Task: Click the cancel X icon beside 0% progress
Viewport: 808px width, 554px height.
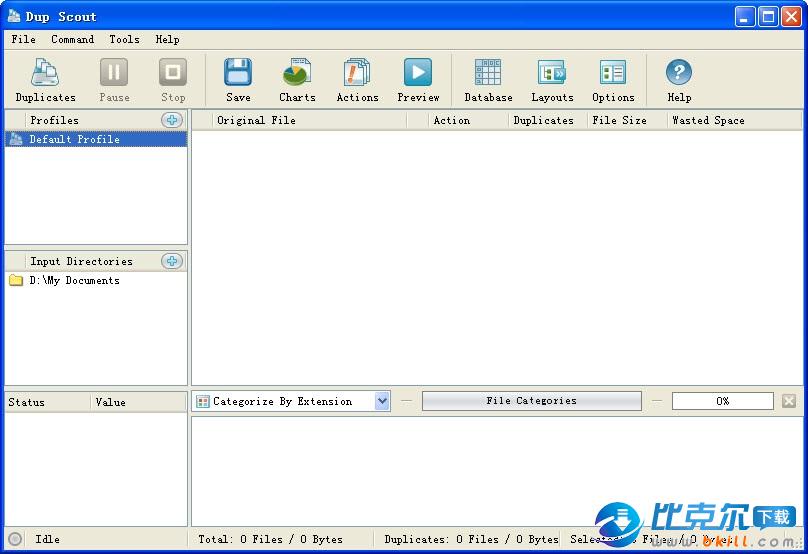Action: (788, 401)
